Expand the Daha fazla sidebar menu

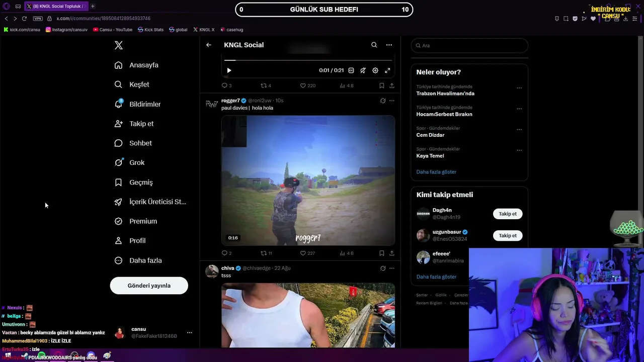(138, 260)
